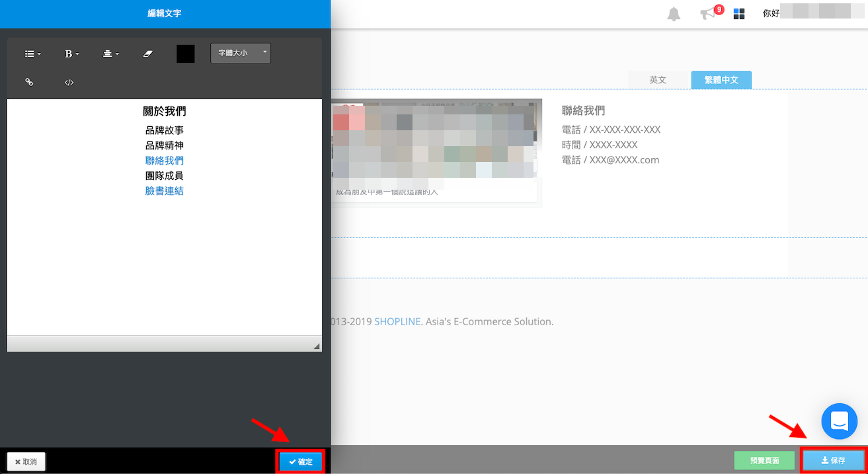Open the list formatting dropdown

32,54
